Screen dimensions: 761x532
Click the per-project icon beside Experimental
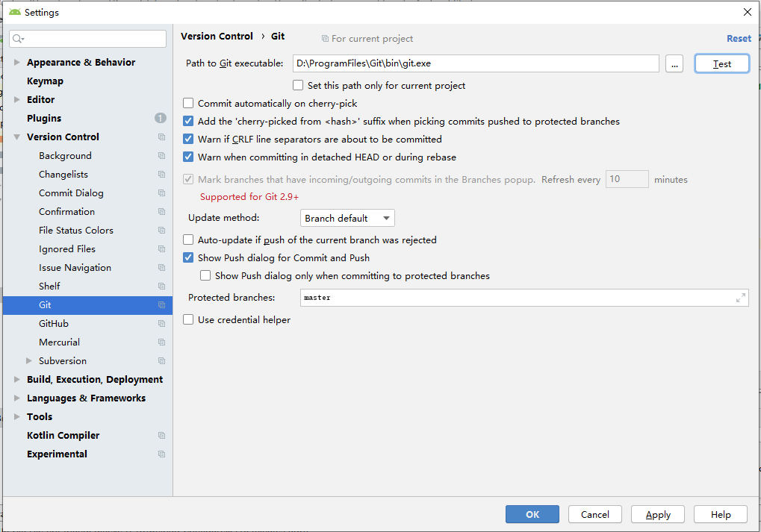coord(161,454)
